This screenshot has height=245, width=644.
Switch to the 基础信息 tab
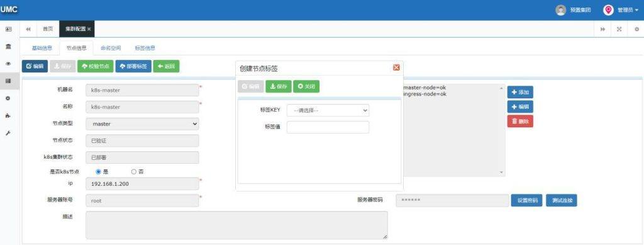click(42, 48)
